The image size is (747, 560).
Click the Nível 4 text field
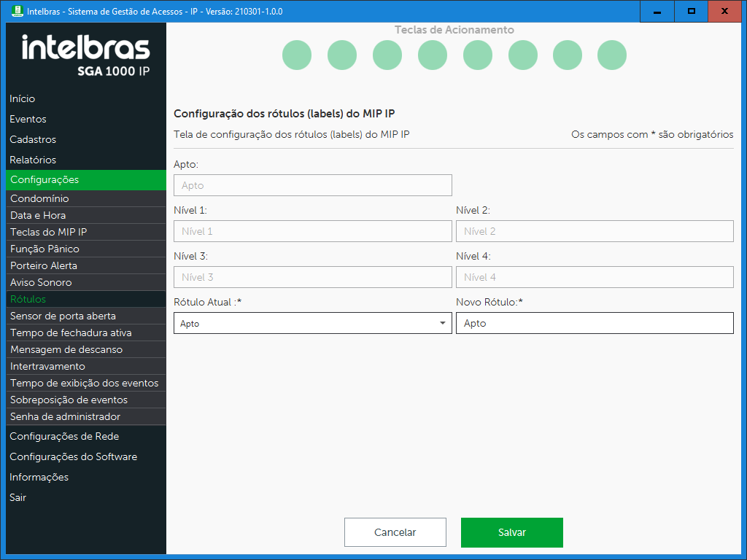[594, 277]
